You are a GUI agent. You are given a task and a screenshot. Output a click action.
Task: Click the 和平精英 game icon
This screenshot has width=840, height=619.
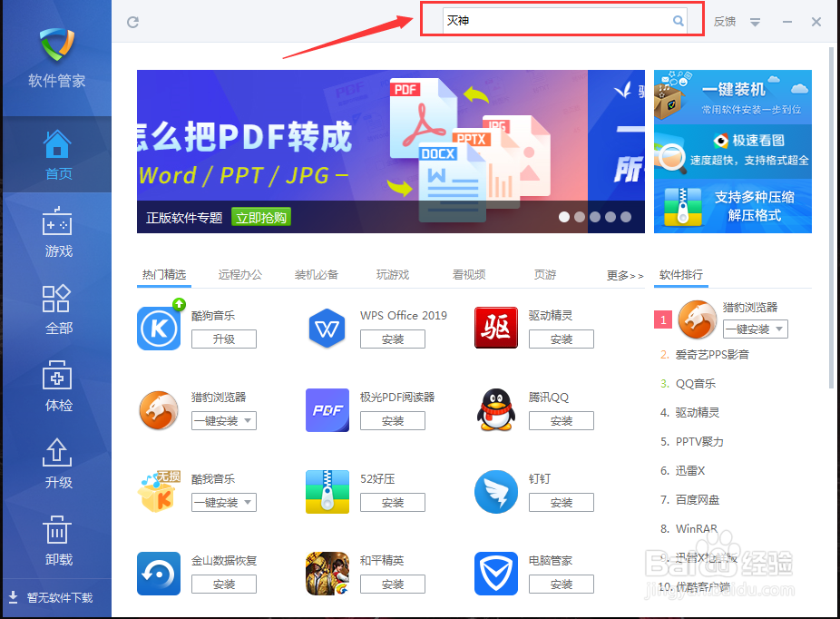coord(327,574)
